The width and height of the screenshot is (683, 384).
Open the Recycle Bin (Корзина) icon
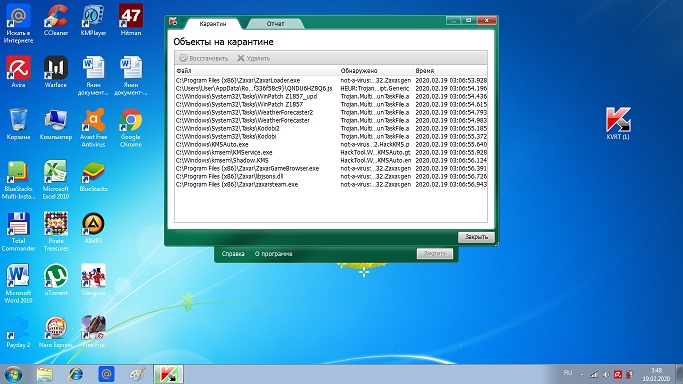(18, 124)
